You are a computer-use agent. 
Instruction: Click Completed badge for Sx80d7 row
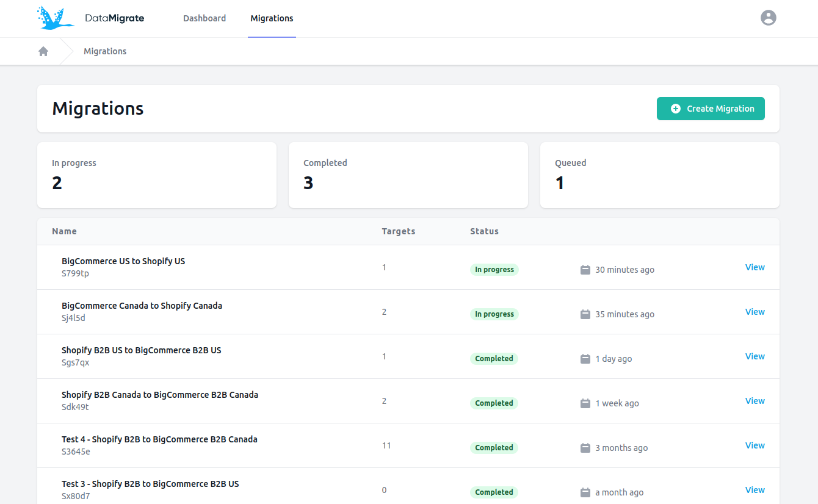tap(494, 492)
